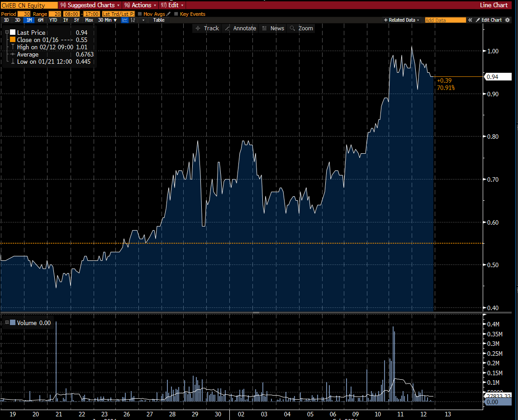This screenshot has width=518, height=420.
Task: Click the Volume color swatch
Action: pos(13,323)
